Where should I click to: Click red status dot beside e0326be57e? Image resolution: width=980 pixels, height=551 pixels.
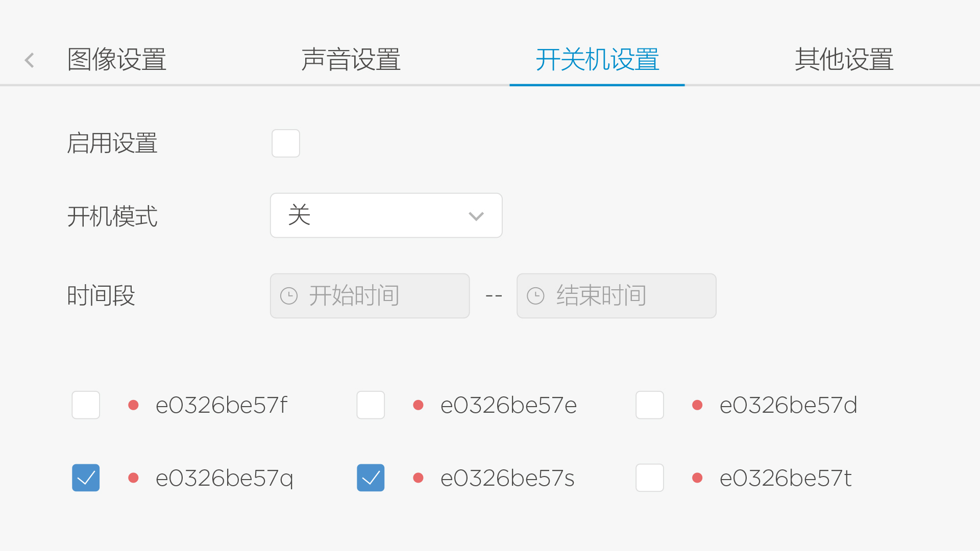pyautogui.click(x=419, y=405)
